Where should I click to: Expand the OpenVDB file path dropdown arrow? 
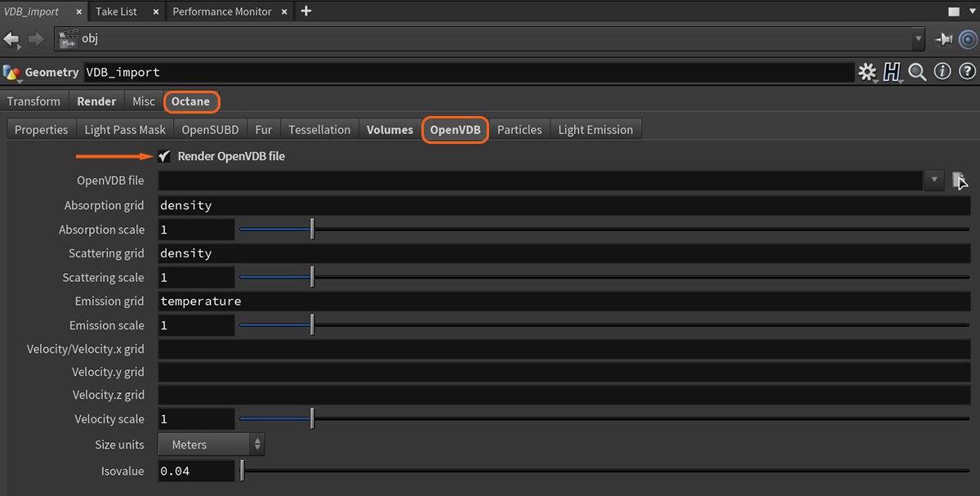coord(933,181)
